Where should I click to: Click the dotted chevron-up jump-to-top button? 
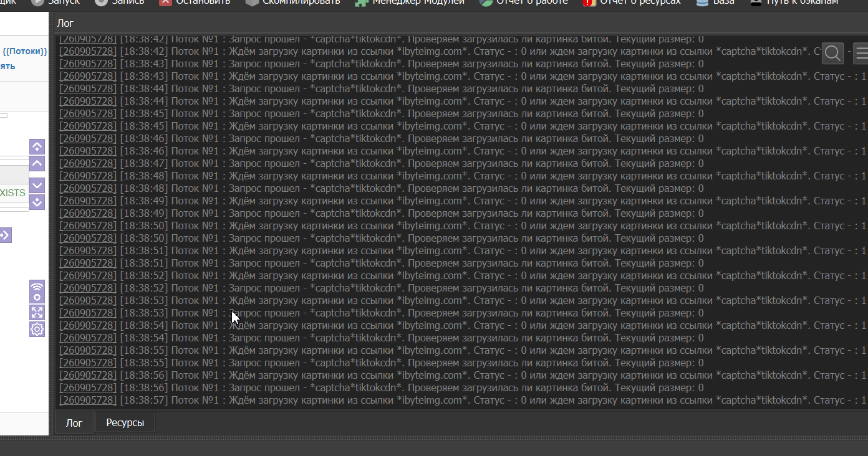[x=37, y=147]
